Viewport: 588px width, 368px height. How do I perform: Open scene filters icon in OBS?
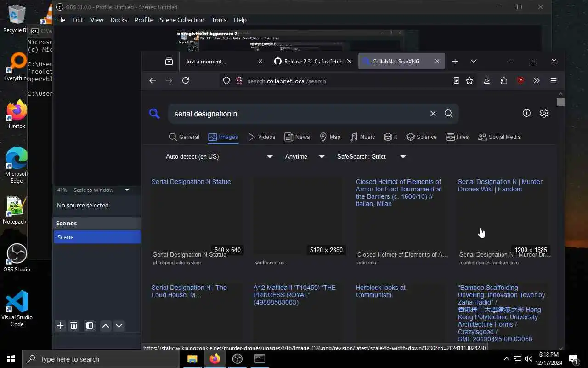pos(90,326)
